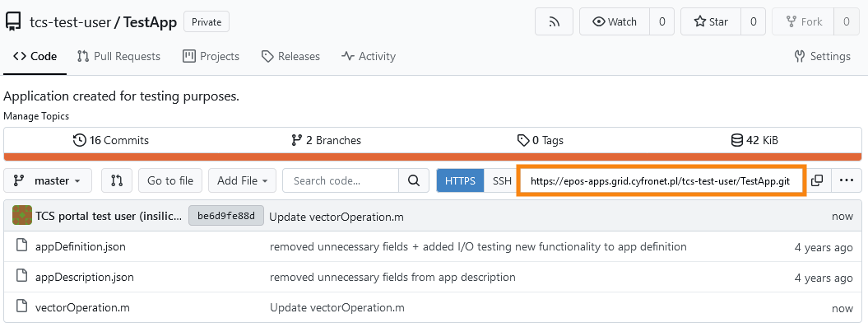Open the three-dots more options menu
This screenshot has width=868, height=332.
847,180
